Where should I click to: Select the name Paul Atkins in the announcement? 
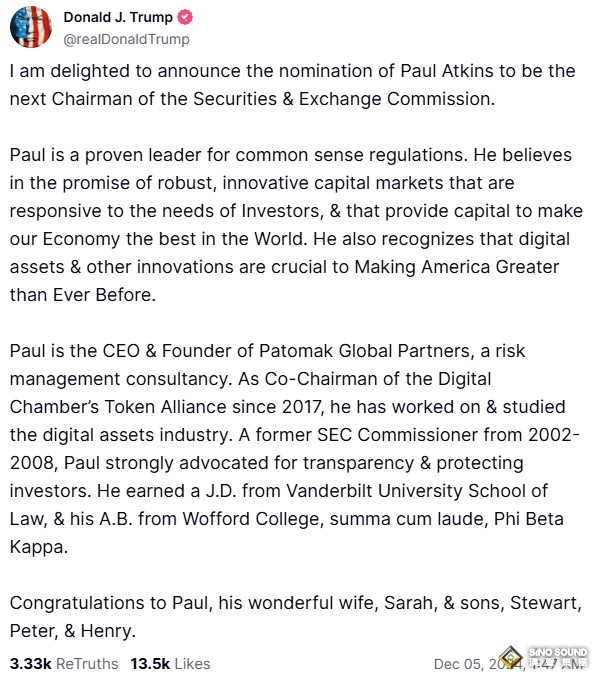click(x=447, y=71)
